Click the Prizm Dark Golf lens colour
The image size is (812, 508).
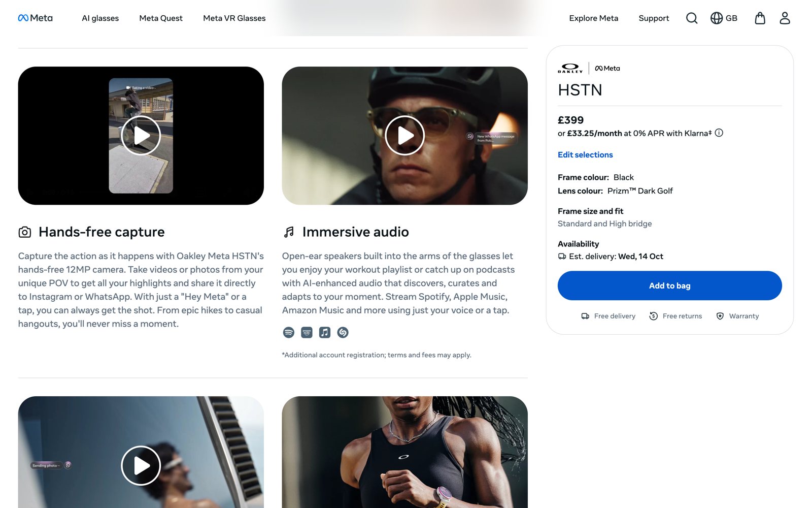point(640,191)
